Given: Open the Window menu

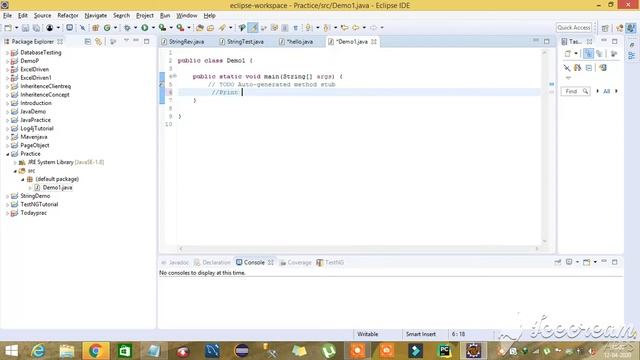Looking at the screenshot, I should [187, 16].
